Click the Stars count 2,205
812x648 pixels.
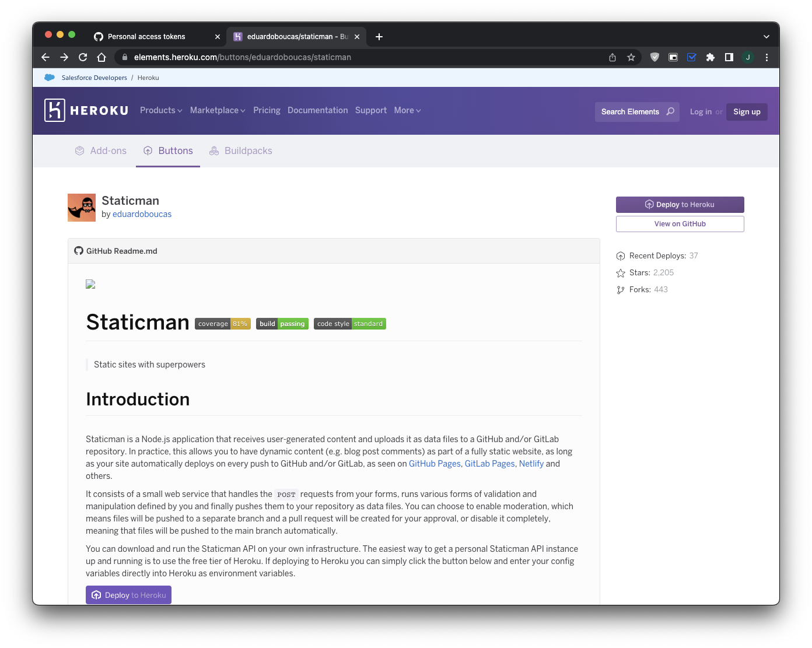click(x=663, y=272)
